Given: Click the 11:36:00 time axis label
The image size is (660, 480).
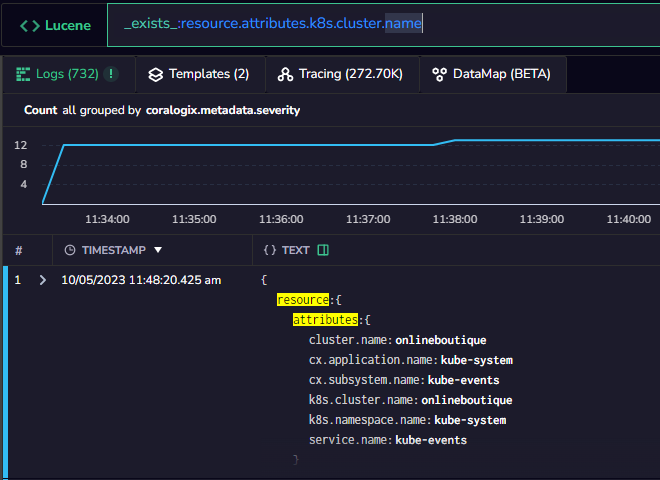Looking at the screenshot, I should point(281,219).
